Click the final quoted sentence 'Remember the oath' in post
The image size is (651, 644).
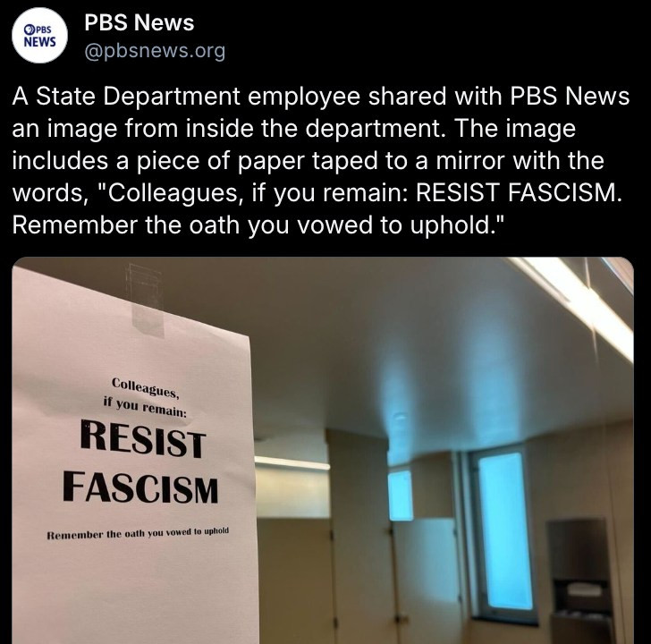click(x=258, y=225)
